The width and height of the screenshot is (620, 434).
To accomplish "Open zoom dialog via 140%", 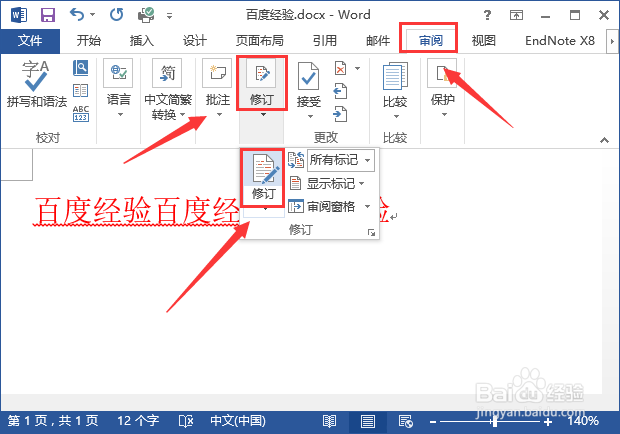I will pyautogui.click(x=583, y=421).
